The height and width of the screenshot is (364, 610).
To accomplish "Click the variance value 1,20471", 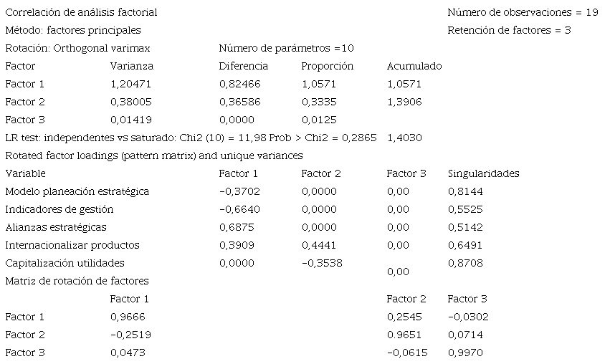I will (131, 84).
